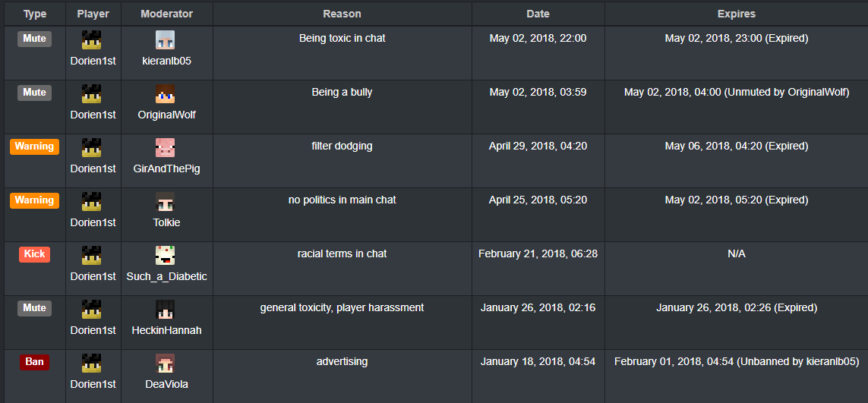Click the Kick type badge
Screen dimensions: 868x403
coord(34,254)
